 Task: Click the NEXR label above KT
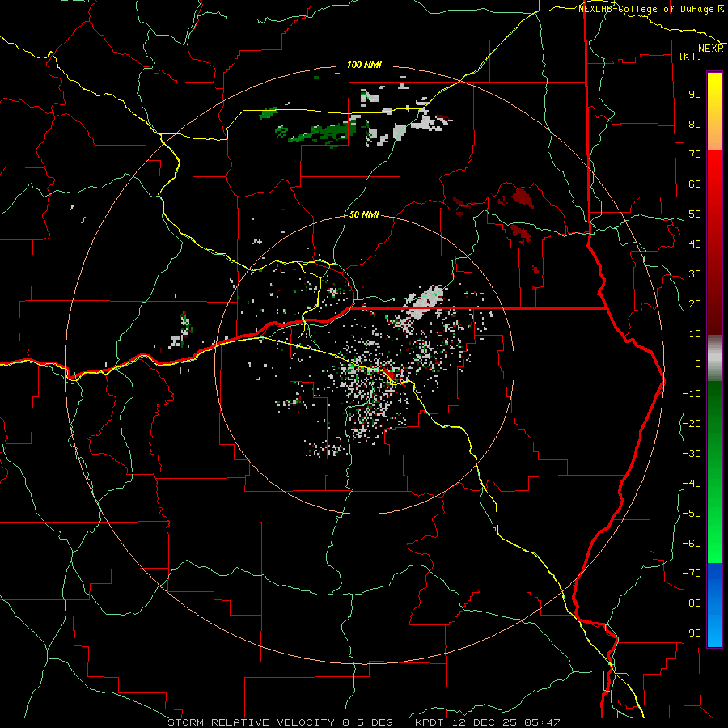pos(711,49)
